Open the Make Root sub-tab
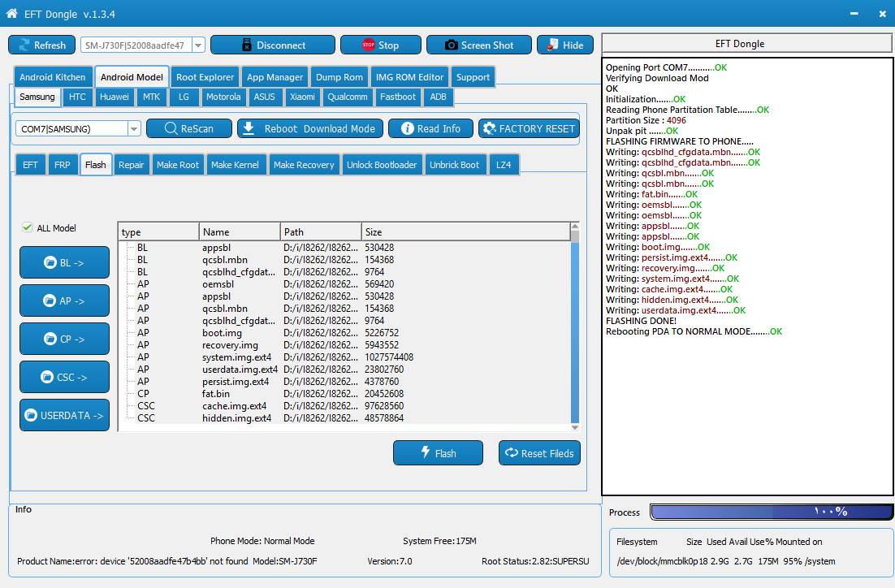Image resolution: width=895 pixels, height=588 pixels. click(x=178, y=165)
